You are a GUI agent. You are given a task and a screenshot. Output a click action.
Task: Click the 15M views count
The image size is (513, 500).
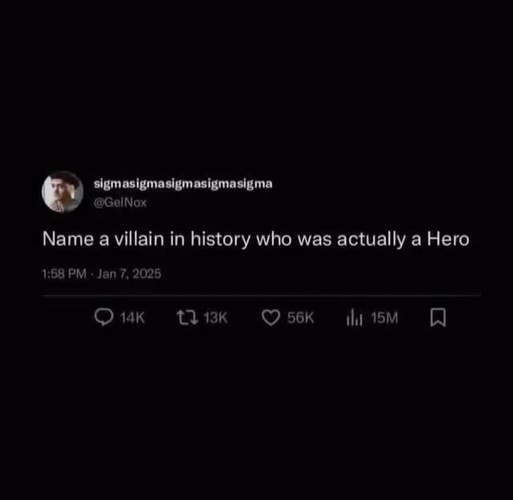click(x=385, y=318)
